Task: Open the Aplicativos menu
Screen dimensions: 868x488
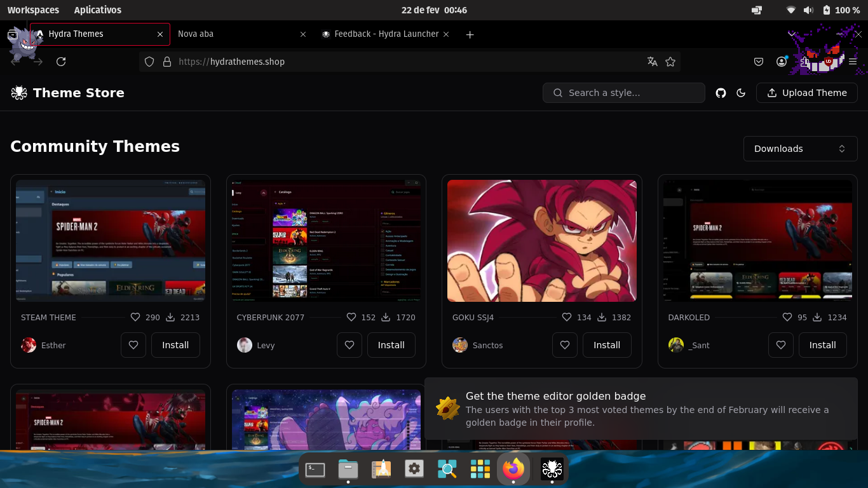Action: click(x=97, y=10)
